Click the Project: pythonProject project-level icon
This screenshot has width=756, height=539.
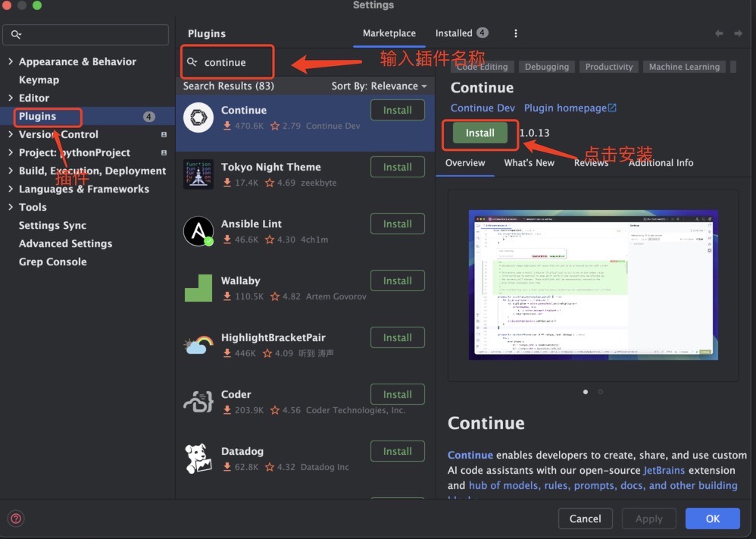click(x=164, y=153)
